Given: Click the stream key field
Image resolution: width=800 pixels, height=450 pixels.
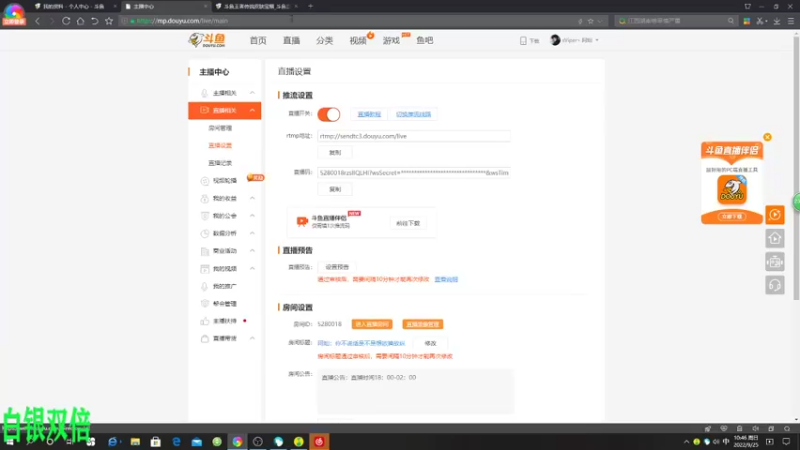Looking at the screenshot, I should coord(414,173).
